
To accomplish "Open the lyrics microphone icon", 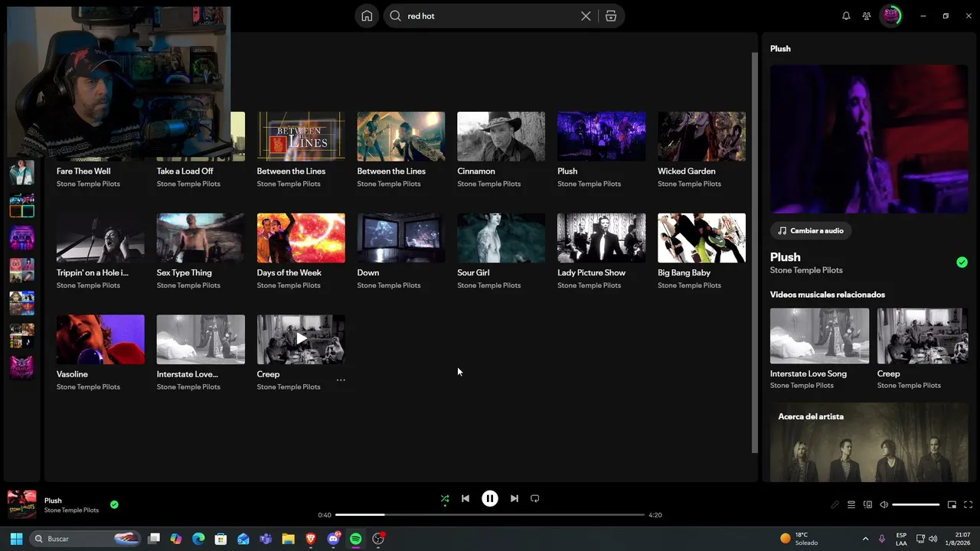I will click(835, 505).
